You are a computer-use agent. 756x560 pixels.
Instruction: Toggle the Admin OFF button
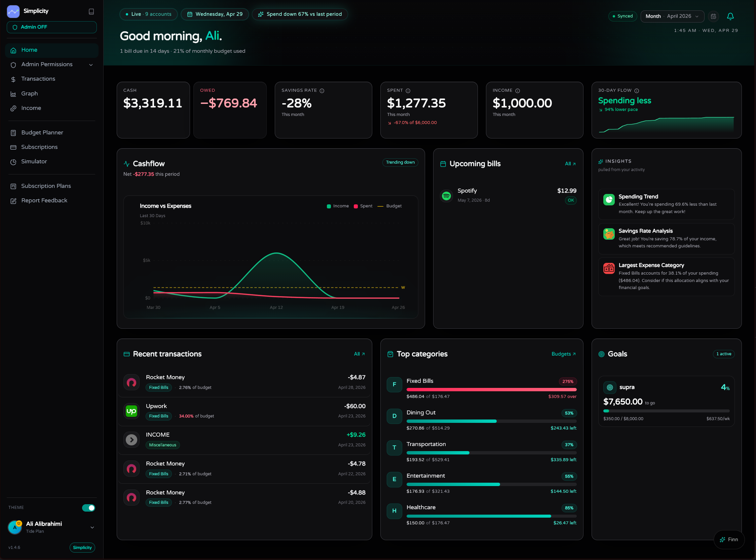coord(51,27)
